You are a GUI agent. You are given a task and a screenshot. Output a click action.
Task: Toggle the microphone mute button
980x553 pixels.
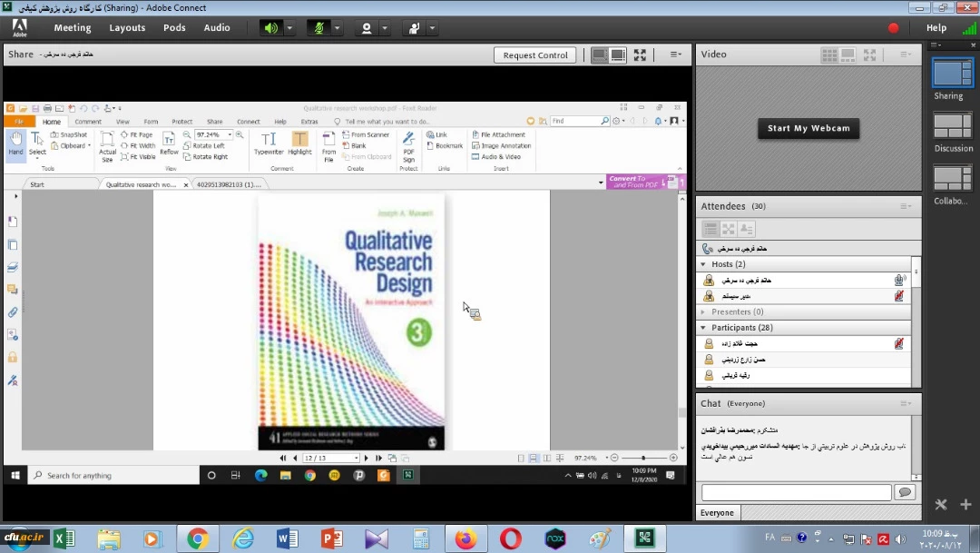coord(318,28)
